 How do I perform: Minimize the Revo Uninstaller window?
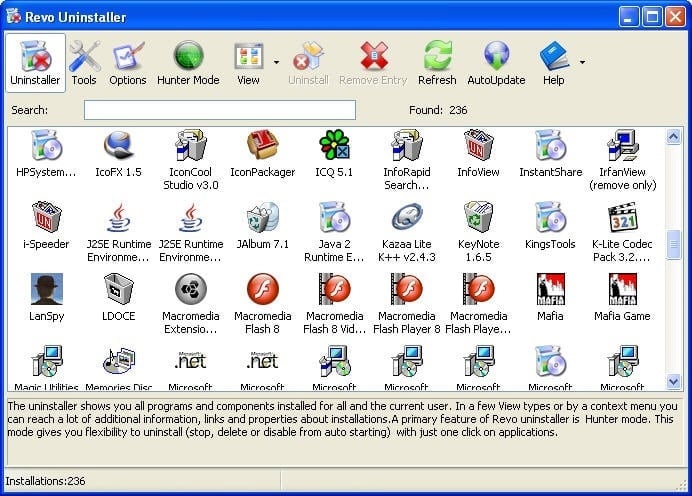(x=628, y=17)
